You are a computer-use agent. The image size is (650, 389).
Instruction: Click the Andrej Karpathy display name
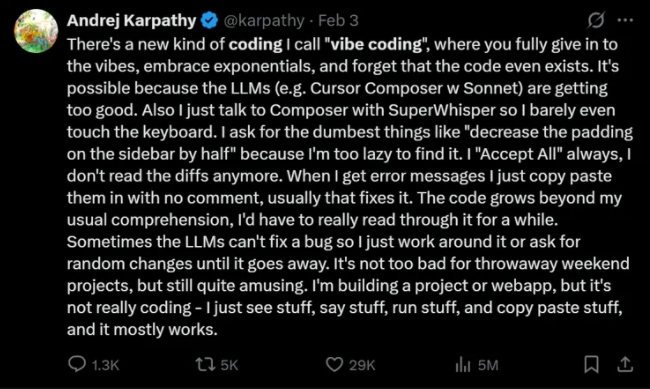[x=131, y=20]
